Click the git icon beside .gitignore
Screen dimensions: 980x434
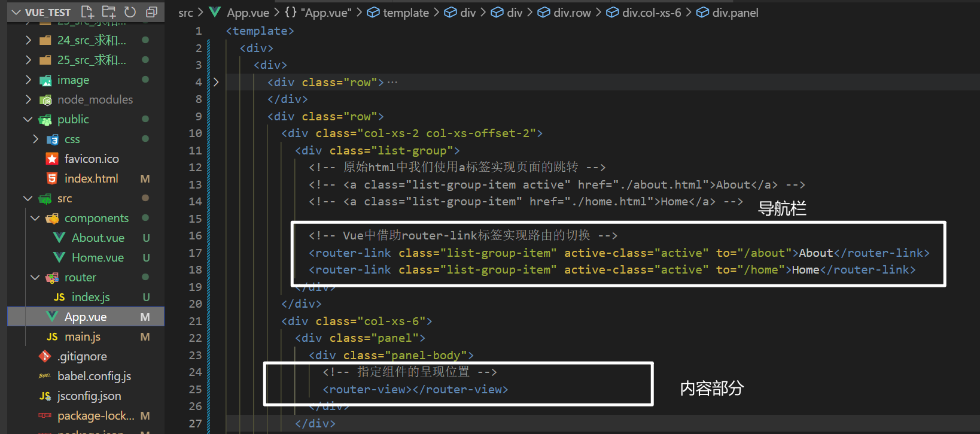coord(45,356)
